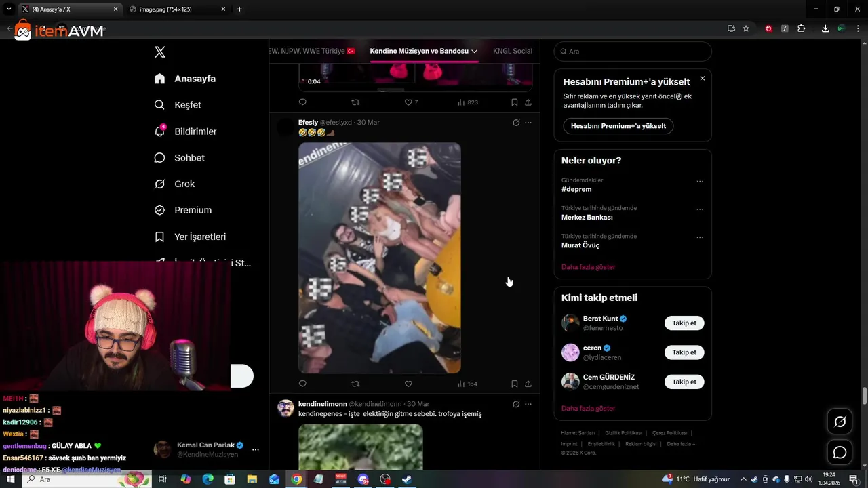Open Berat Kunt's profile avatar
Screen dimensions: 868x488
(x=570, y=323)
